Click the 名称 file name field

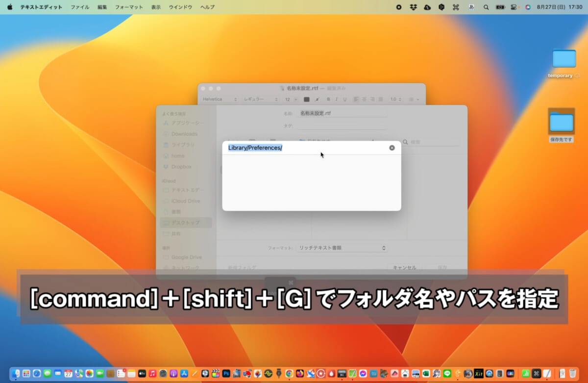[x=342, y=113]
